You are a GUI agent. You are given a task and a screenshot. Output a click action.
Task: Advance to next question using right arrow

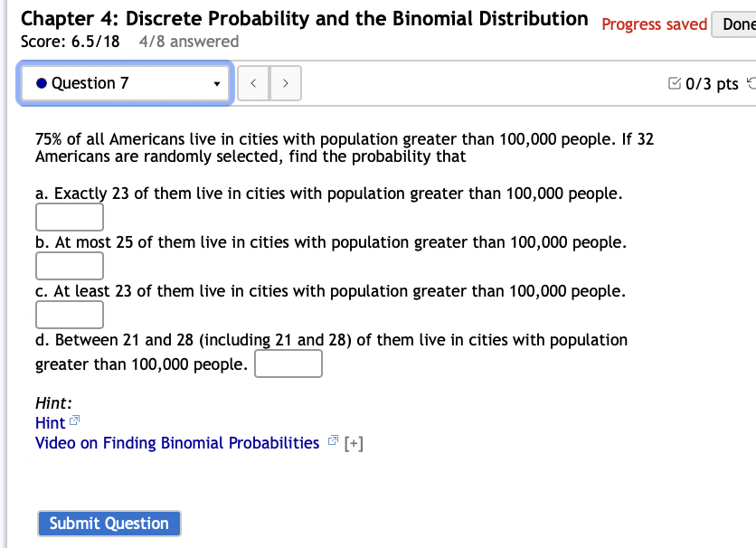click(x=286, y=82)
